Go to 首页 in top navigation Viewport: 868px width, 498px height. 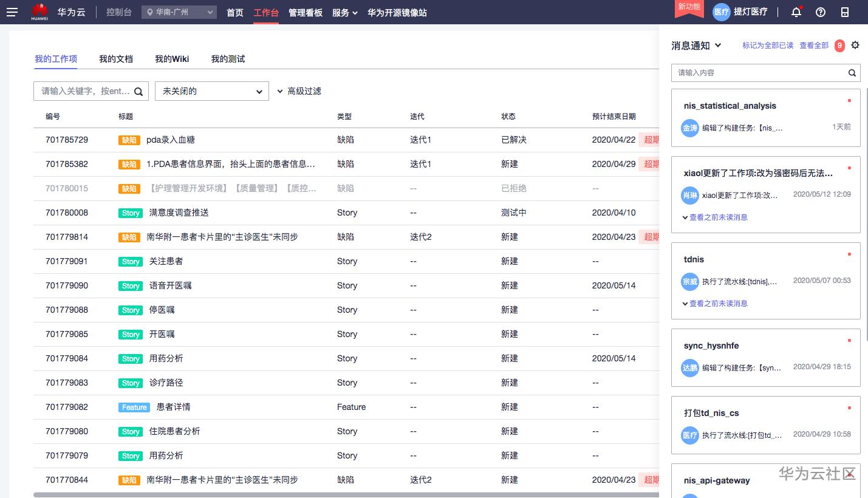(x=235, y=12)
